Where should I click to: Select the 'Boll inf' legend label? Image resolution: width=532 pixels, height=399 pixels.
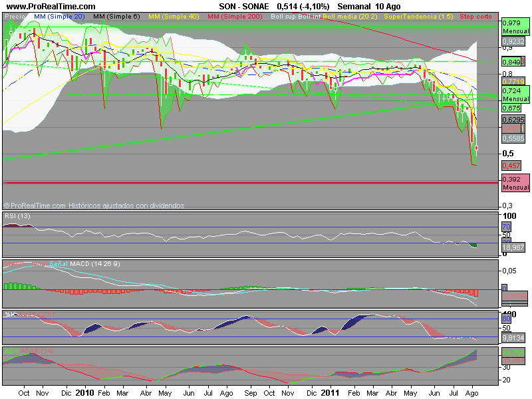(x=309, y=16)
